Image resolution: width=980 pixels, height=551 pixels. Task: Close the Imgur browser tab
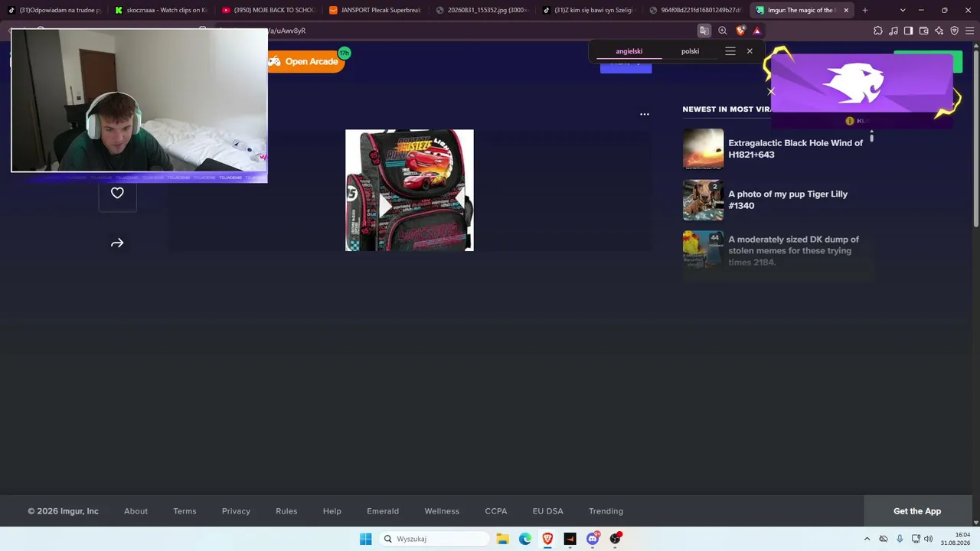pos(846,10)
